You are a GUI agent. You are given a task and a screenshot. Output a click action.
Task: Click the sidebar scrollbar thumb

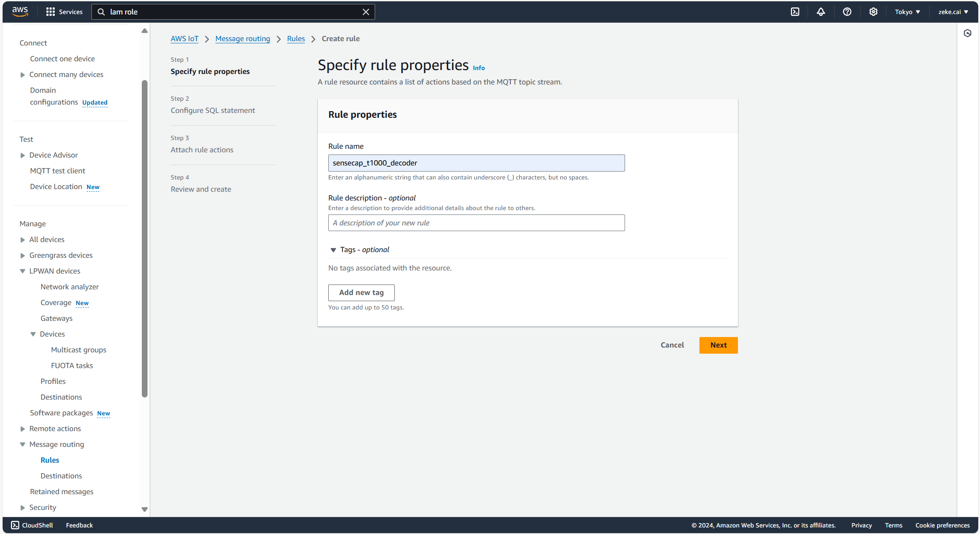[144, 239]
